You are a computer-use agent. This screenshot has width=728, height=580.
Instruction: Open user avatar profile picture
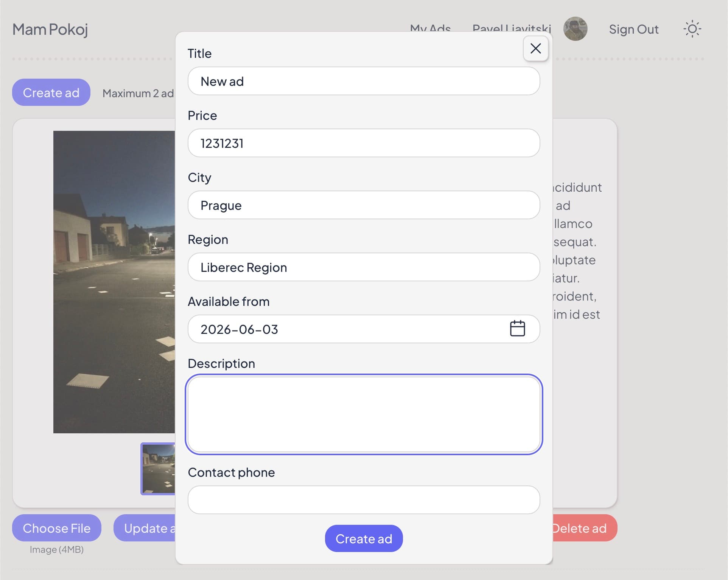pyautogui.click(x=575, y=29)
